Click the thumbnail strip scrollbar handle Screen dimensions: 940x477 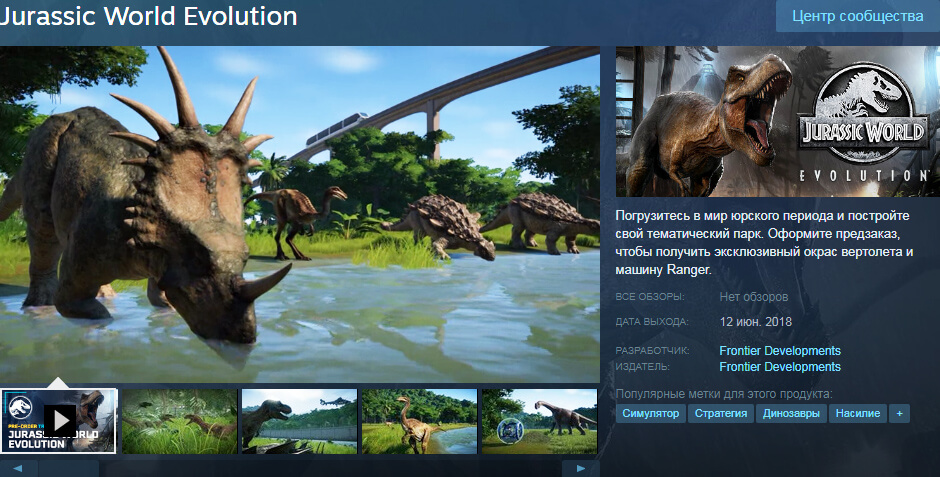click(68, 469)
